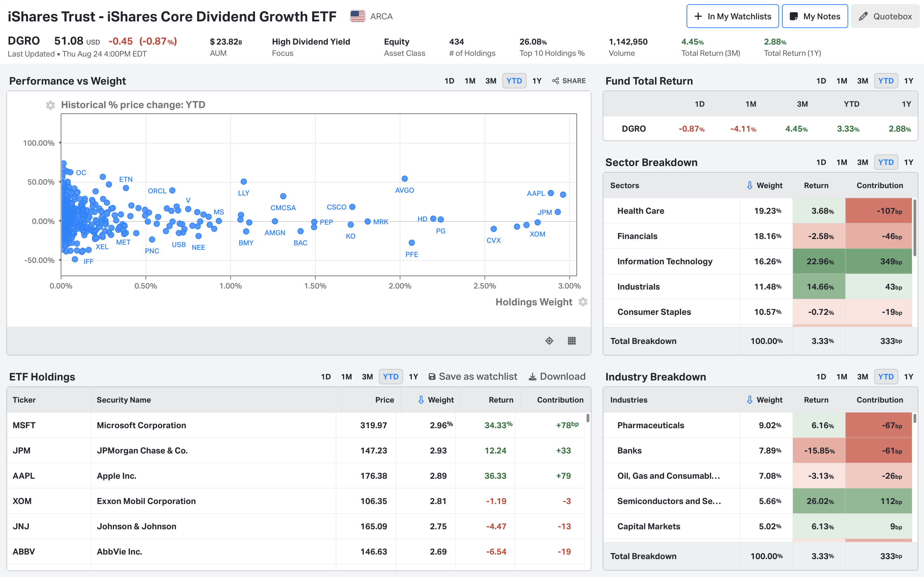Switch ETF Holdings to 3M

(x=367, y=377)
